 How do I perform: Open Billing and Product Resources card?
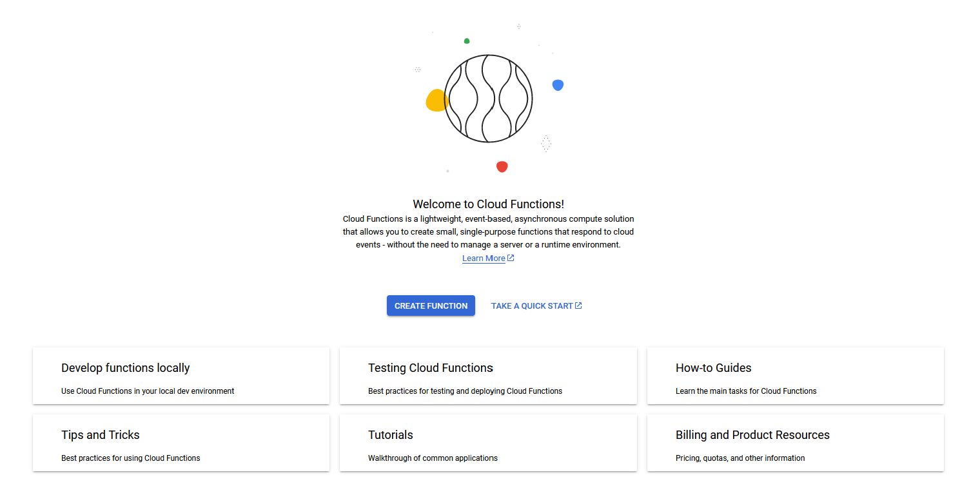point(796,443)
